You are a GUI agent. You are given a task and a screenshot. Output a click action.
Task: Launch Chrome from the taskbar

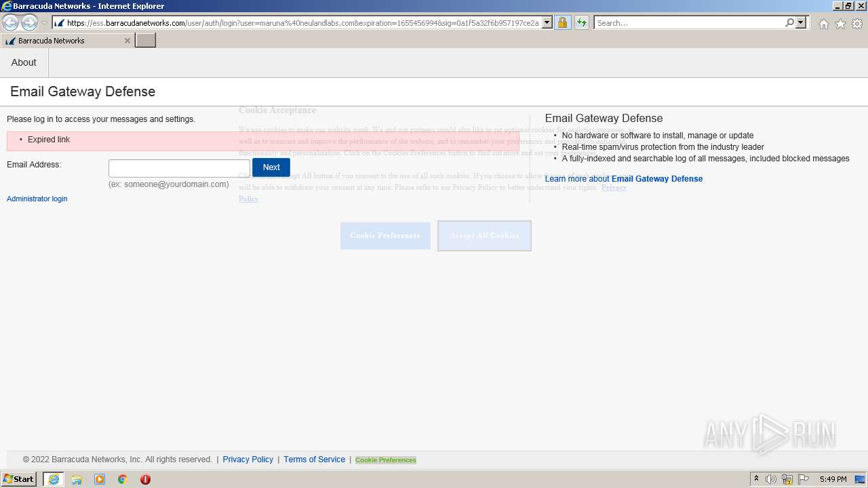pyautogui.click(x=123, y=479)
